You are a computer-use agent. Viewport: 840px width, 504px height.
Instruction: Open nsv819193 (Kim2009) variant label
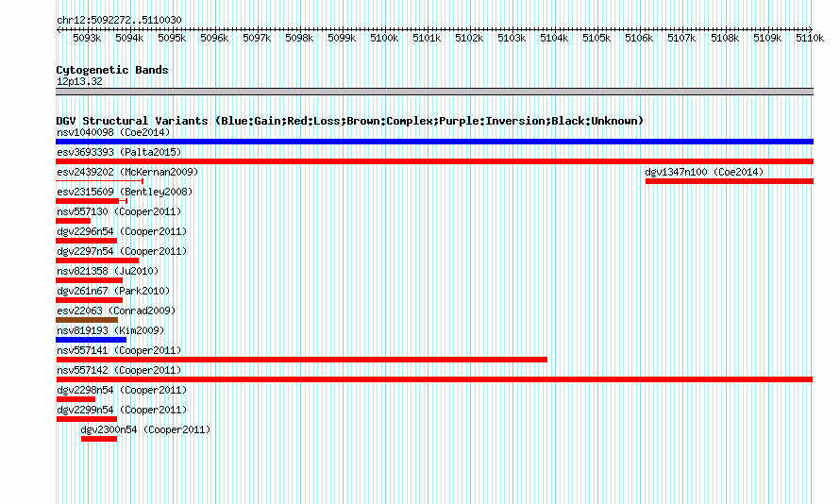point(110,330)
